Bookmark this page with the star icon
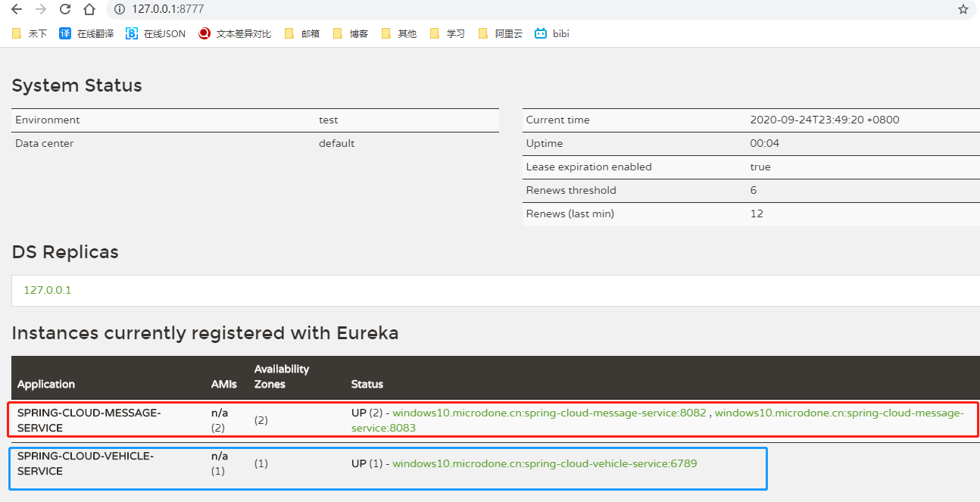The image size is (980, 502). [x=963, y=10]
